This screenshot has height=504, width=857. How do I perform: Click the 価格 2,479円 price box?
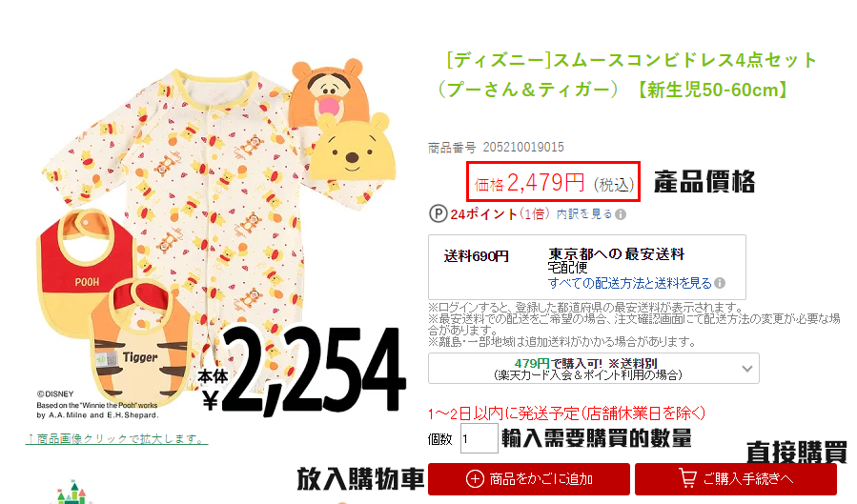[553, 181]
